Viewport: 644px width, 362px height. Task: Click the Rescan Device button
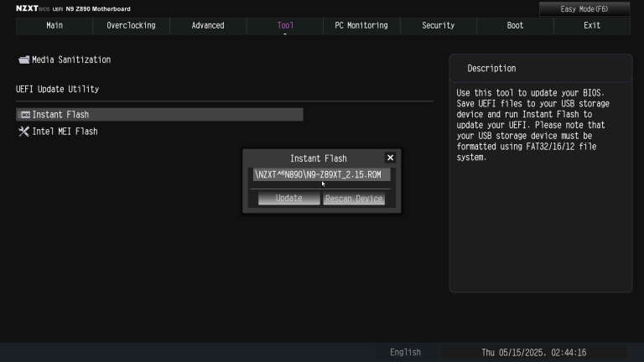click(354, 199)
